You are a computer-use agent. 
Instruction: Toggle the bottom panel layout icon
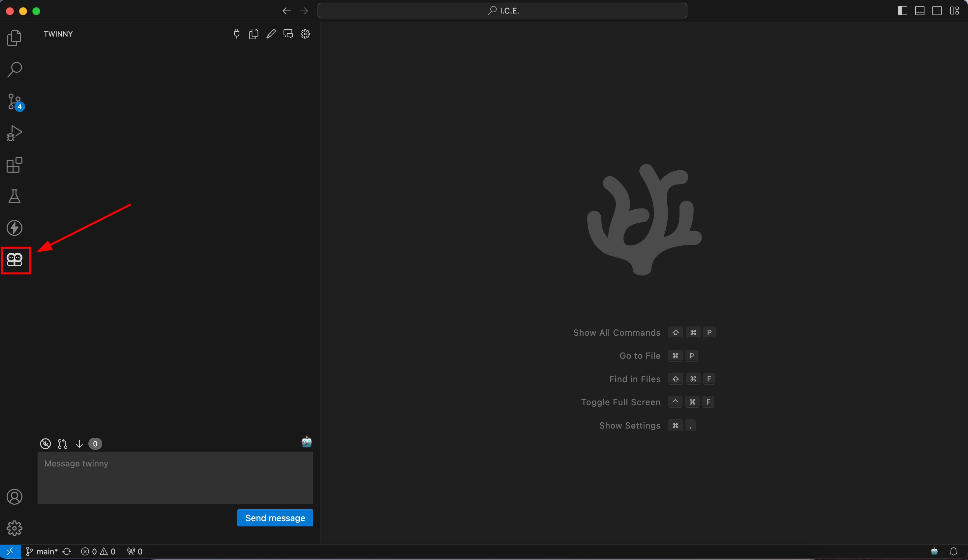click(x=920, y=11)
